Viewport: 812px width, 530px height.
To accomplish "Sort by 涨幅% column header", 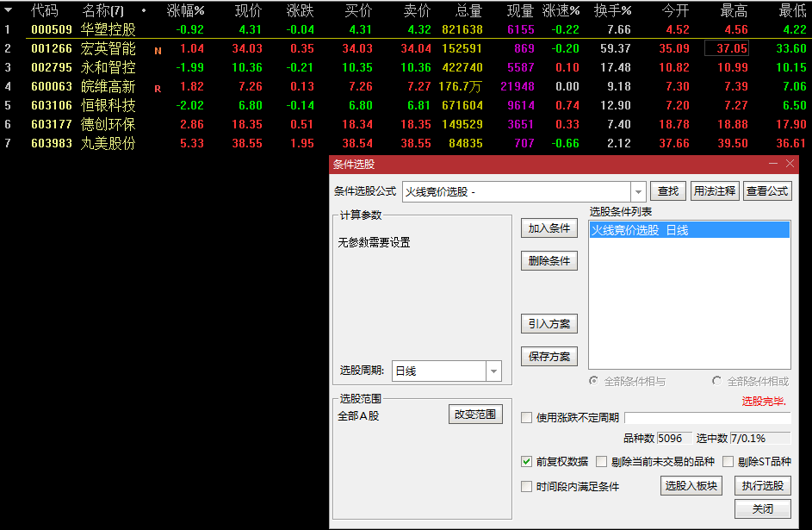I will coord(185,10).
